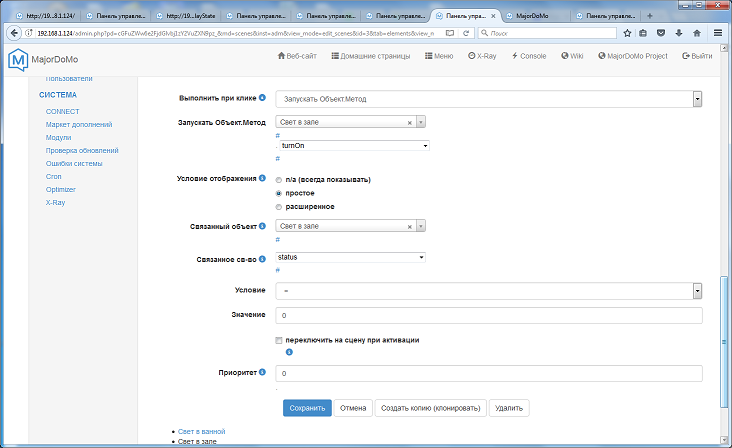Screen dimensions: 732x448
Task: Open CONNECT sidebar link
Action: pos(63,112)
